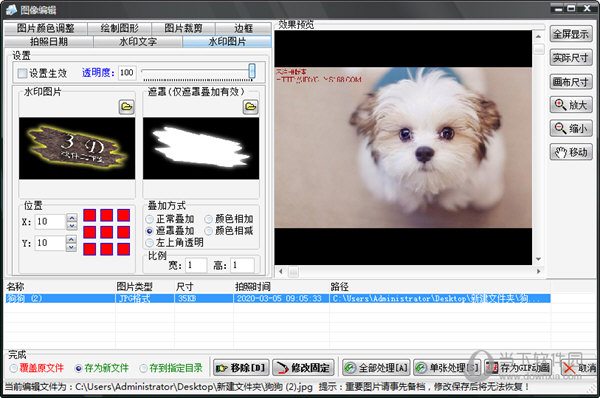This screenshot has height=398, width=600.
Task: Click preview vertical scrollbar down arrow
Action: pyautogui.click(x=538, y=259)
